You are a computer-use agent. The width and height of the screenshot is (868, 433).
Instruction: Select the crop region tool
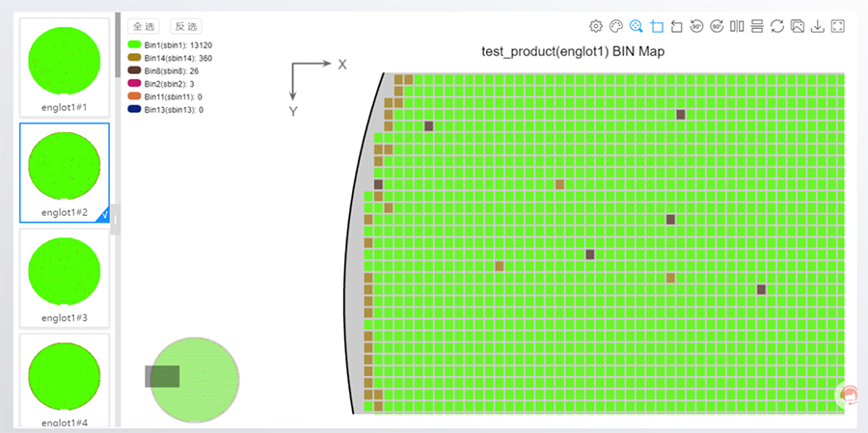pyautogui.click(x=657, y=26)
